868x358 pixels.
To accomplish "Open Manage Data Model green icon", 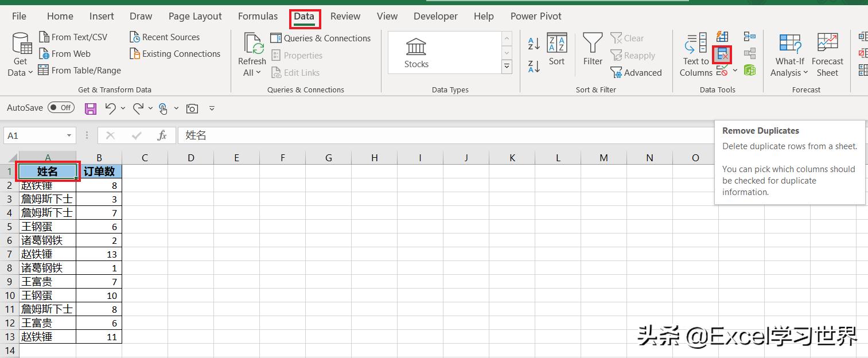I will click(x=750, y=71).
